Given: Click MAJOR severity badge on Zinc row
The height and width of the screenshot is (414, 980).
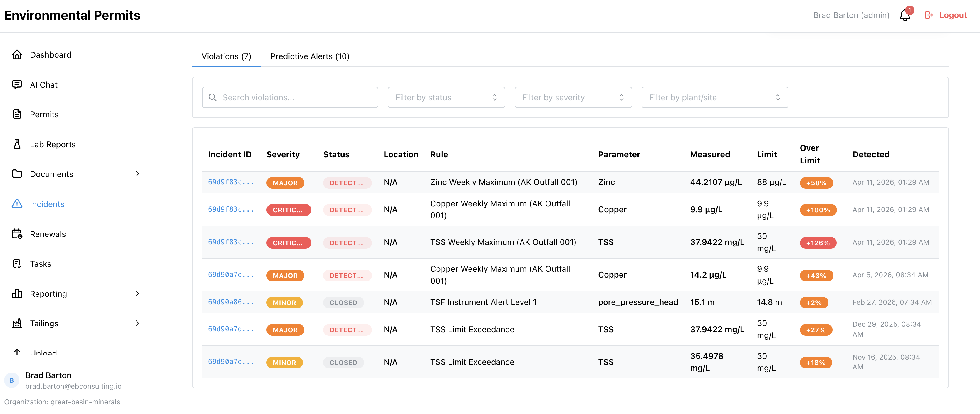Looking at the screenshot, I should click(285, 183).
